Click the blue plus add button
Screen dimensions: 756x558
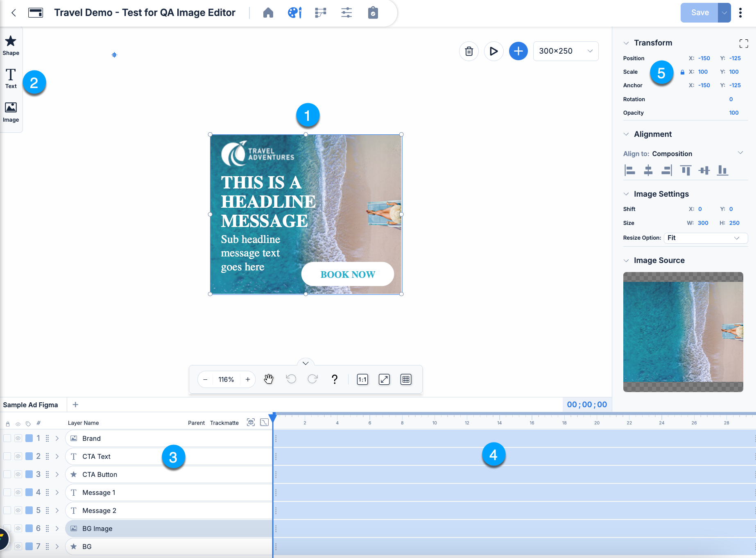[518, 51]
